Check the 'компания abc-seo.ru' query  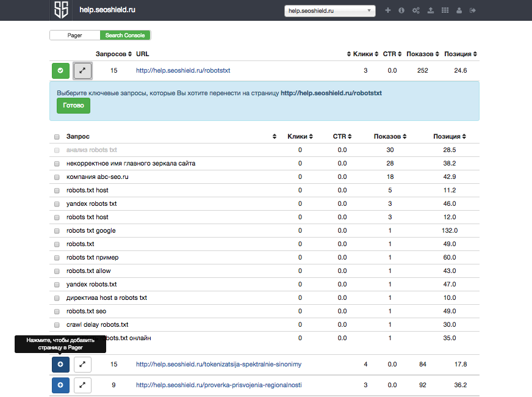(57, 177)
